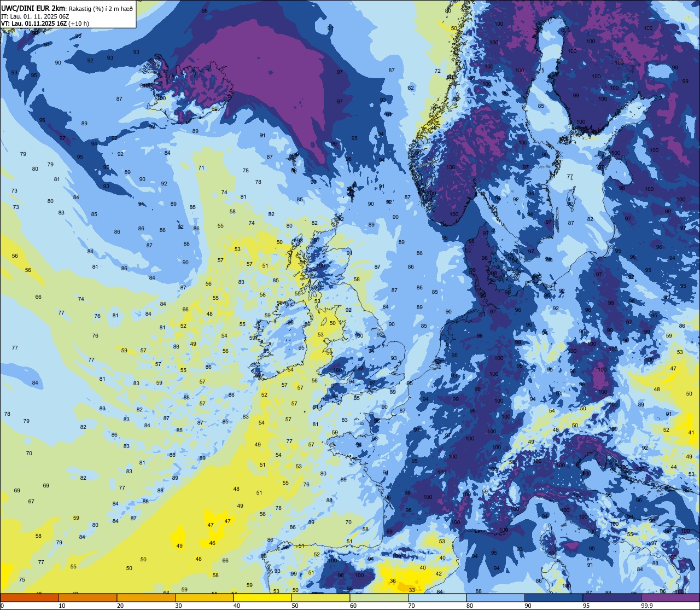Click the legend swatch between 20 and 30

(x=146, y=598)
